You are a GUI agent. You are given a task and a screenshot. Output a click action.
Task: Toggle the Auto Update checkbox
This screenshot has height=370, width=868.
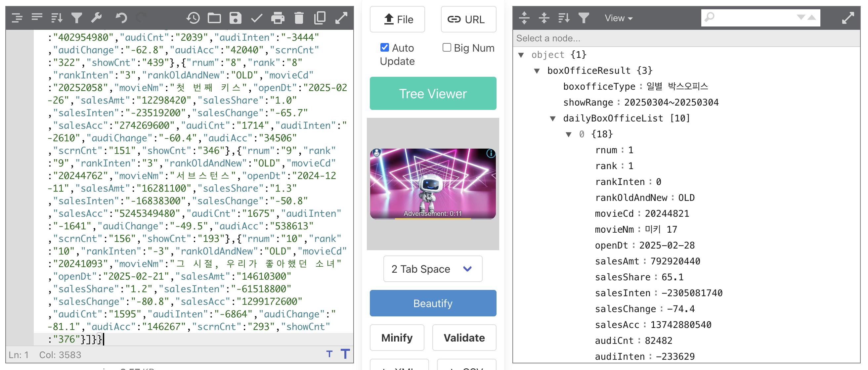tap(384, 48)
